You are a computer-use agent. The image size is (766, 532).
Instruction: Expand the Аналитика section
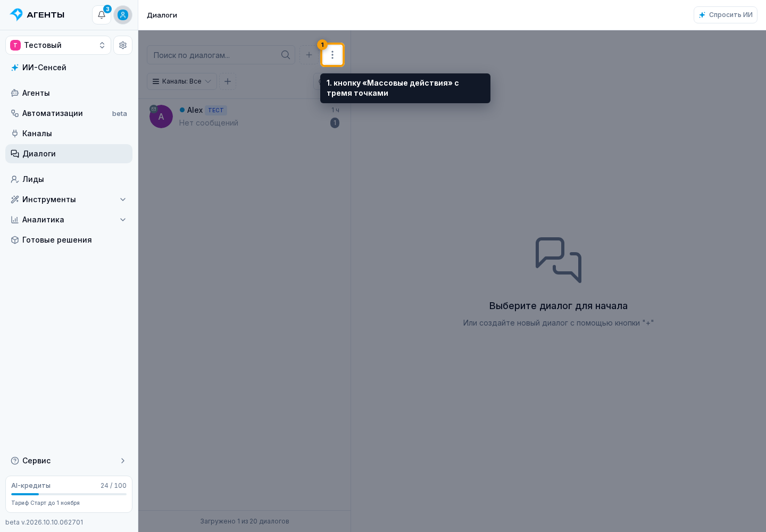69,220
